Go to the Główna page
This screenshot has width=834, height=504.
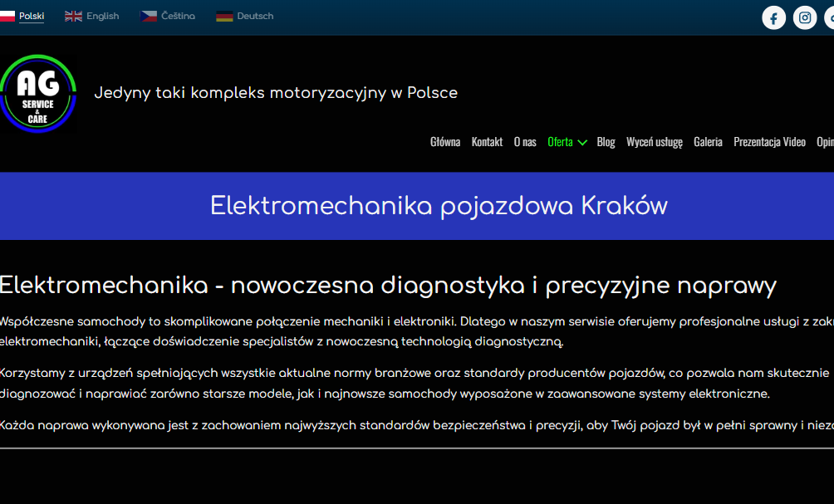click(445, 142)
